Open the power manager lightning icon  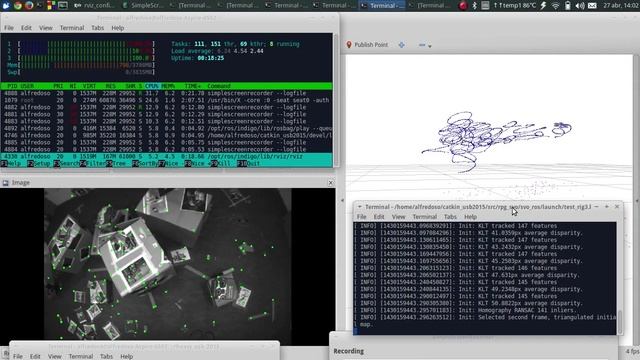(543, 5)
